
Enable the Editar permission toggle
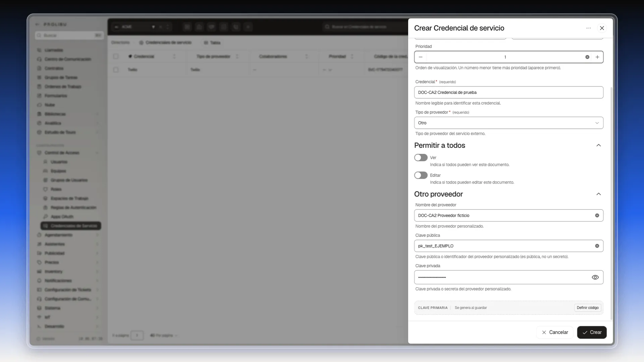tap(421, 175)
